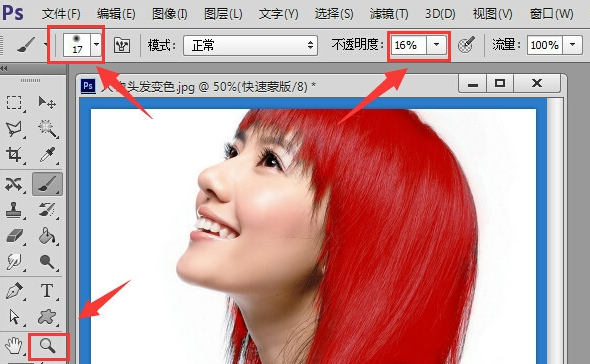Screen dimensions: 590x364
Task: Select the Paint Bucket tool
Action: [x=47, y=236]
